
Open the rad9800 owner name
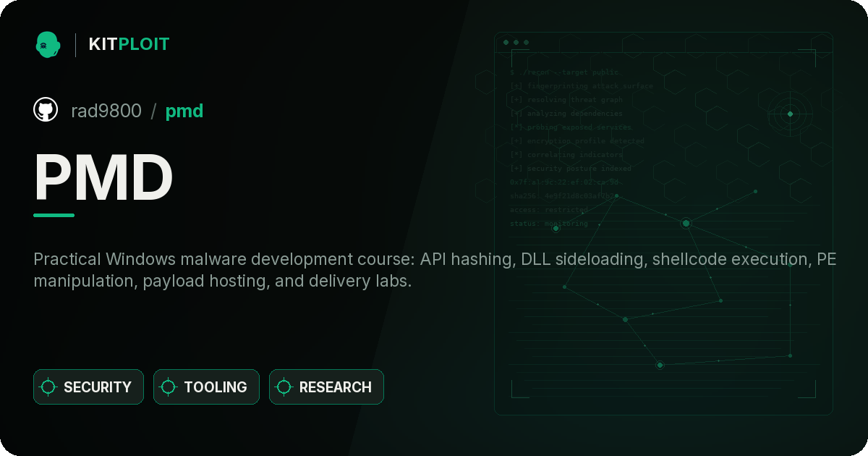click(106, 111)
